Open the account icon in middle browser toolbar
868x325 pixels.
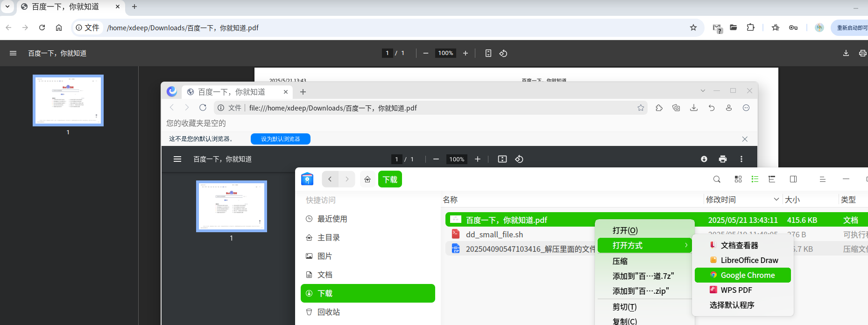(729, 108)
